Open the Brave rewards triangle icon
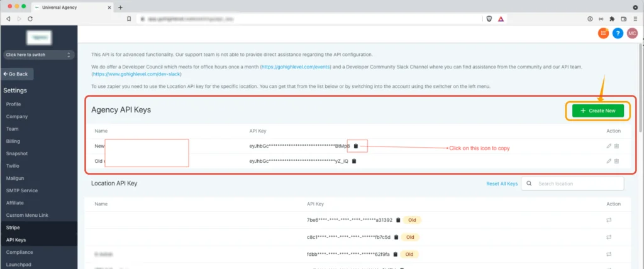The height and width of the screenshot is (269, 644). click(x=501, y=19)
